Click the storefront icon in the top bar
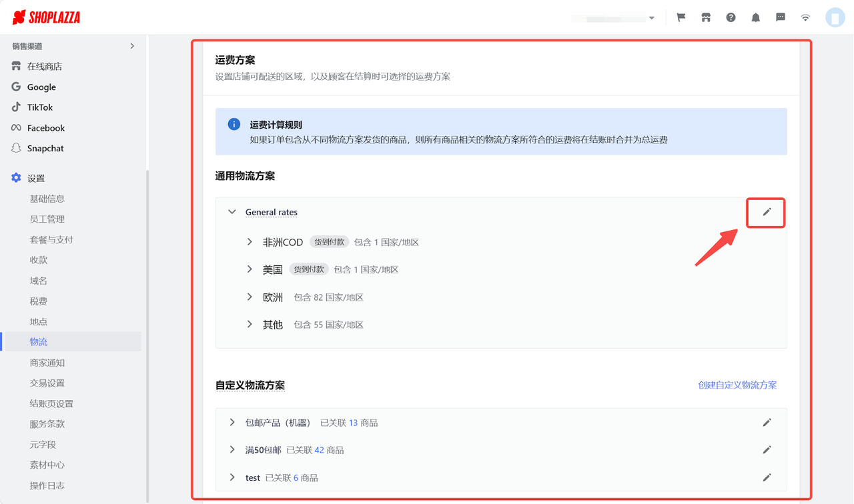854x504 pixels. click(705, 17)
